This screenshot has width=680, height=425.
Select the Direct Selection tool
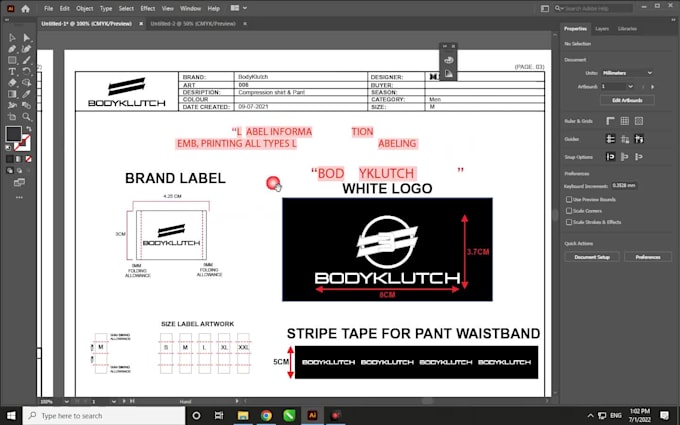pos(26,38)
